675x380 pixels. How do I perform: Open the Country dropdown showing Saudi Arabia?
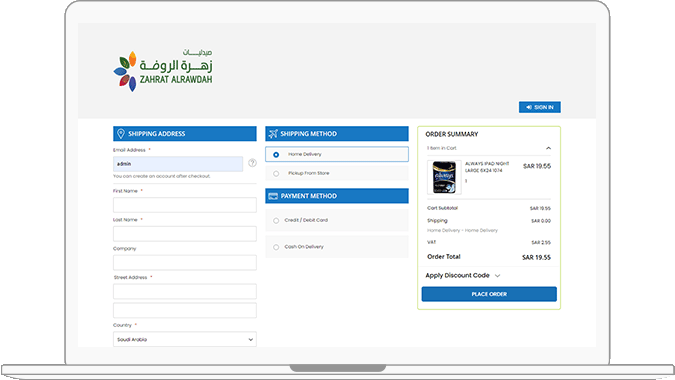tap(185, 339)
